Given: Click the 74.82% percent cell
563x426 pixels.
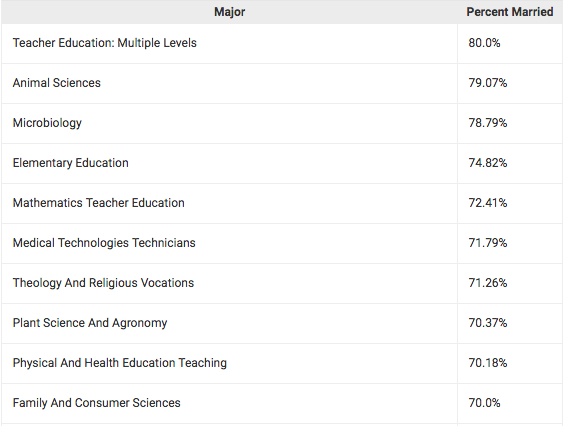Looking at the screenshot, I should pos(510,163).
